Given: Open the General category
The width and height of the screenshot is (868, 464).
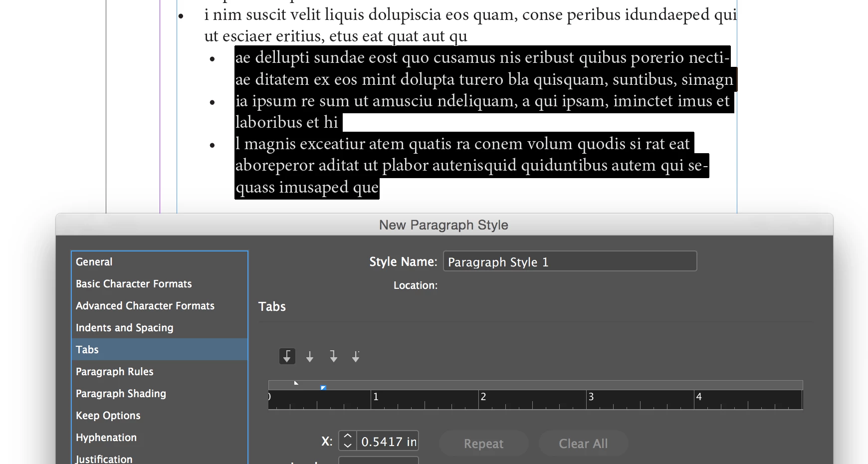Looking at the screenshot, I should [160, 262].
